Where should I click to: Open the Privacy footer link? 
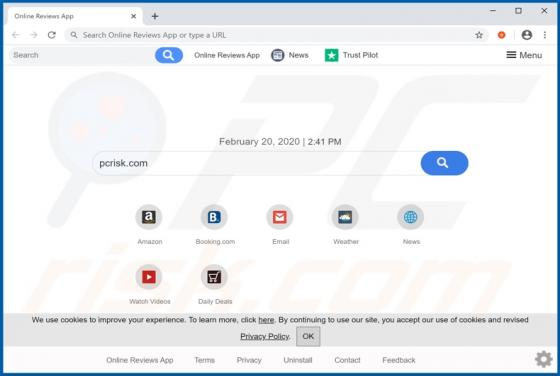coord(249,360)
